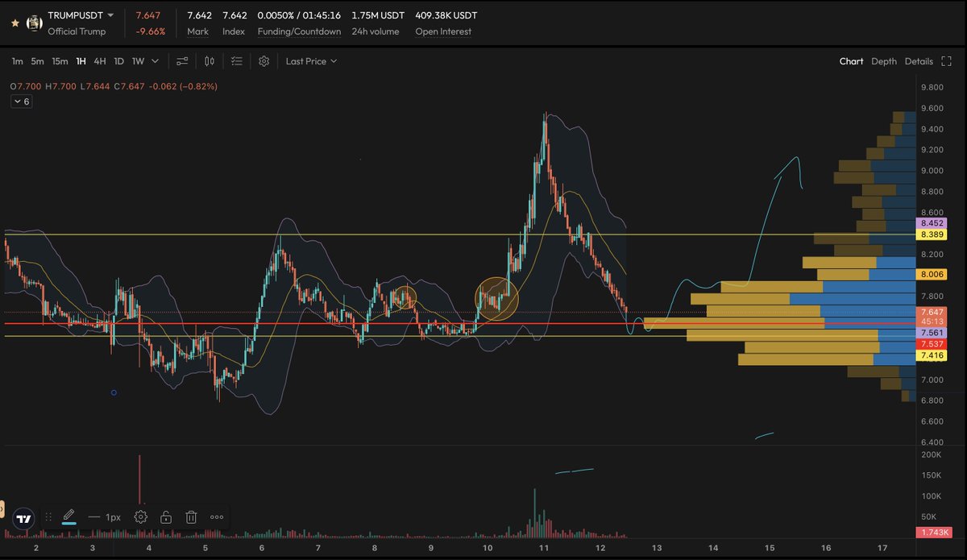
Task: Open drawing settings gear in floating toolbar
Action: [140, 517]
